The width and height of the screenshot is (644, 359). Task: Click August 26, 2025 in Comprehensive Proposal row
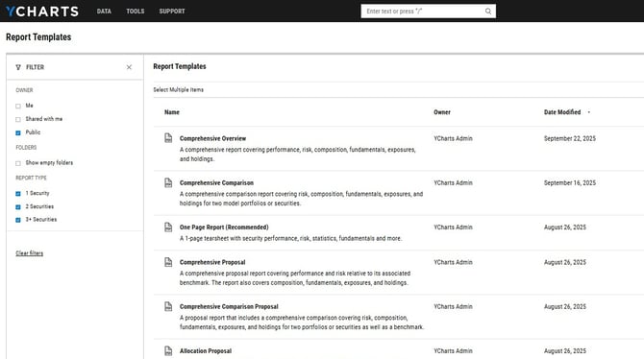565,262
